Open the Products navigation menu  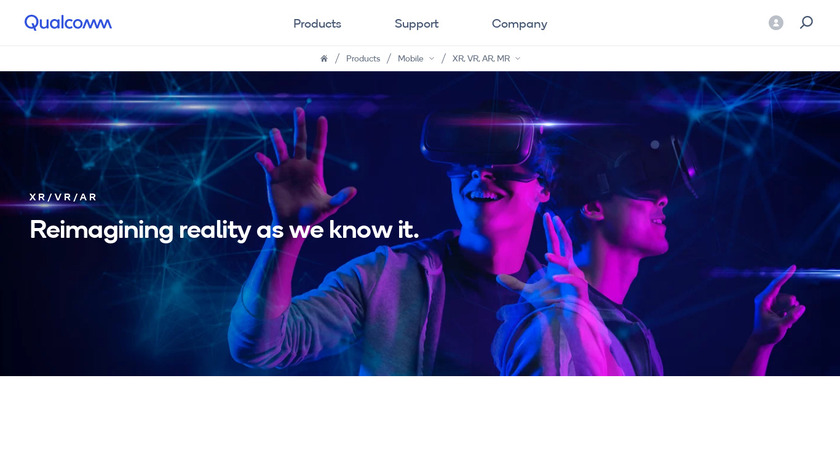coord(317,24)
